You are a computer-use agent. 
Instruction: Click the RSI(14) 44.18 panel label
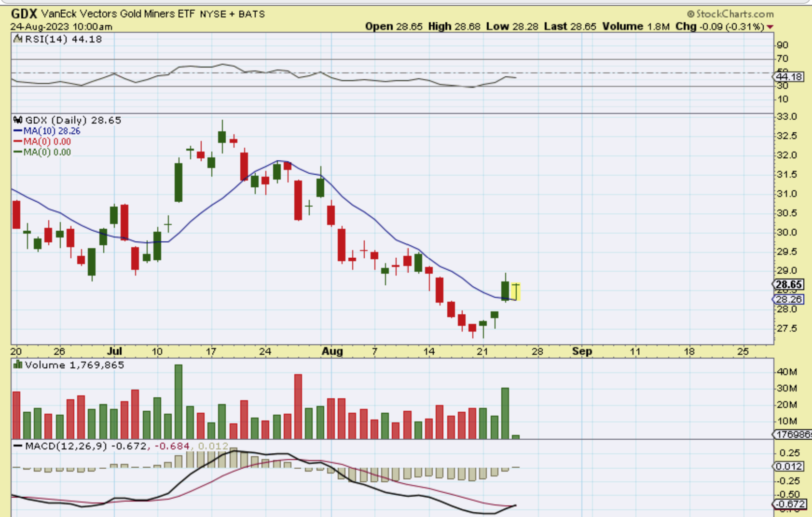(x=63, y=39)
